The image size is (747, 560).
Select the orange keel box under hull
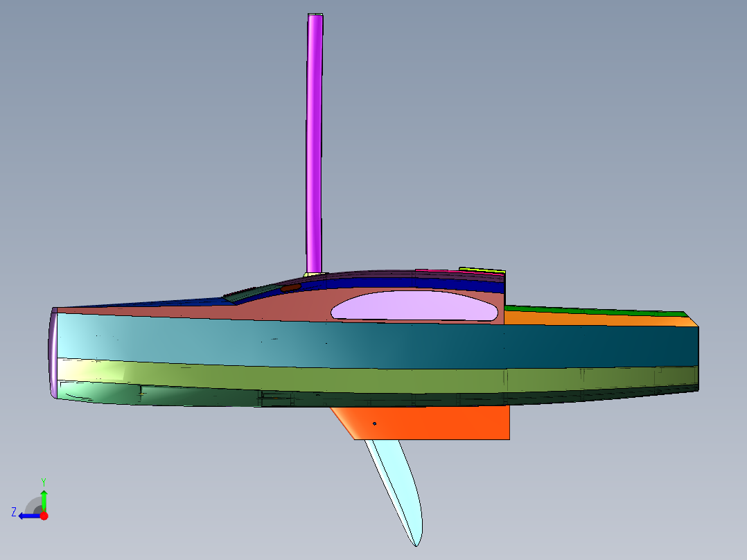429,423
